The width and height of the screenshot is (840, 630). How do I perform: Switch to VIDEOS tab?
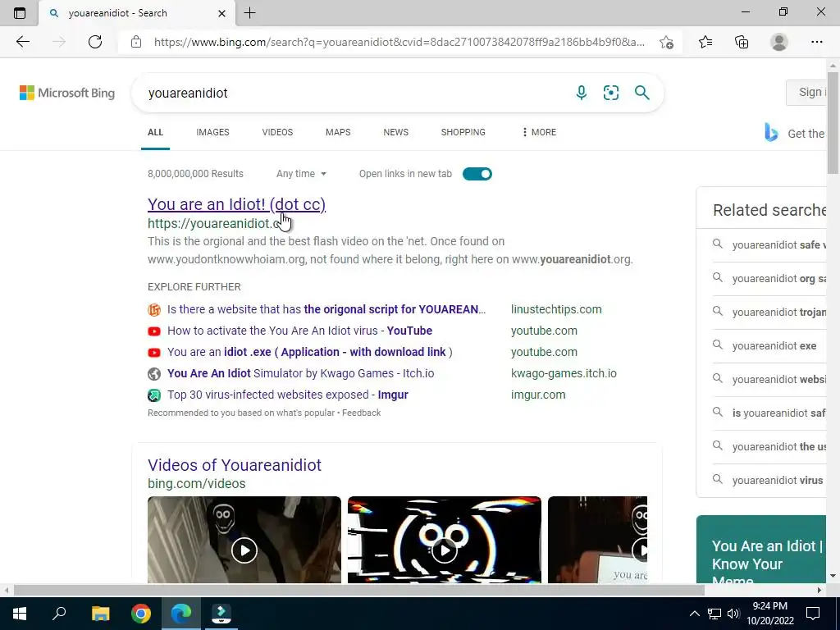pyautogui.click(x=277, y=132)
